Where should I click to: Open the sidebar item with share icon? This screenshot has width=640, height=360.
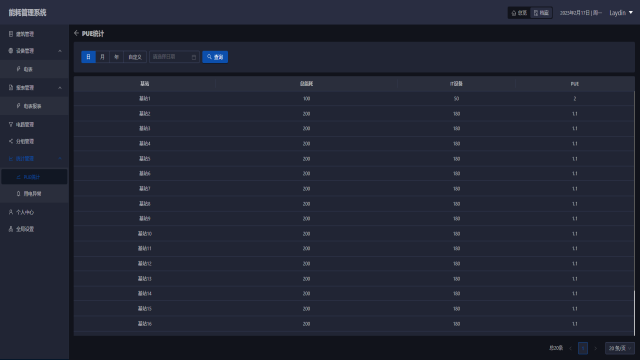click(34, 141)
